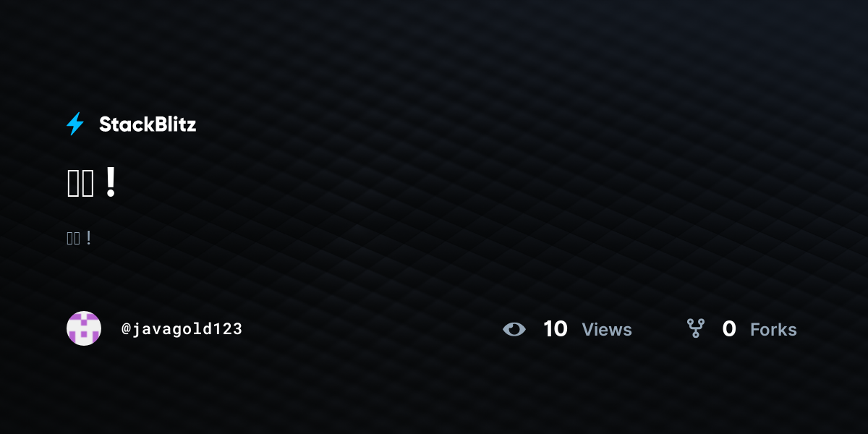Click the number 0 fork count

point(729,329)
